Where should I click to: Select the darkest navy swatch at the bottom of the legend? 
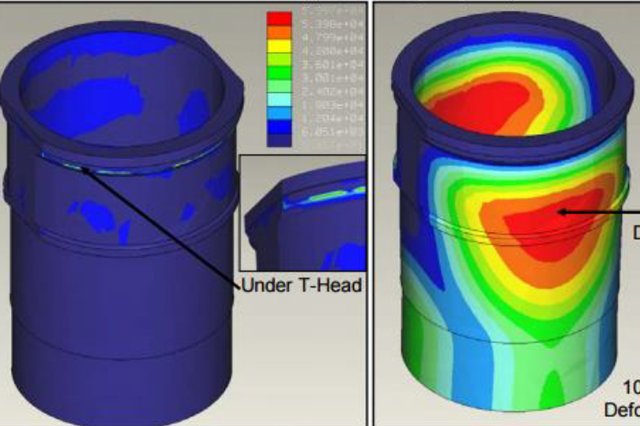[x=279, y=140]
